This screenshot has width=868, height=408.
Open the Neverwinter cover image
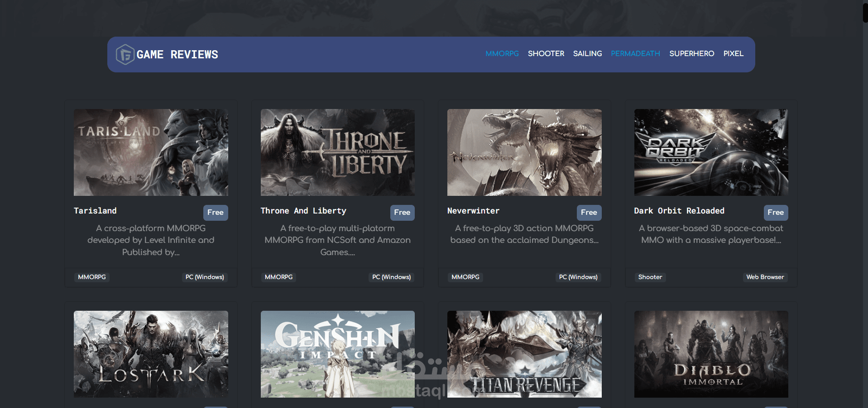pos(524,152)
